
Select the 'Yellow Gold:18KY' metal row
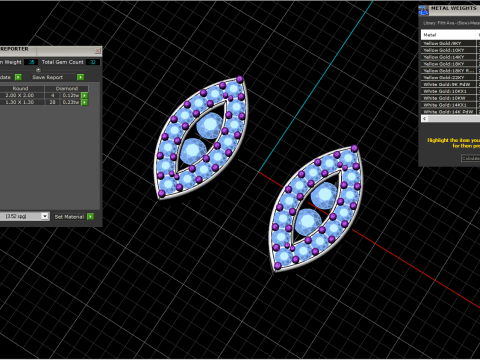(449, 64)
